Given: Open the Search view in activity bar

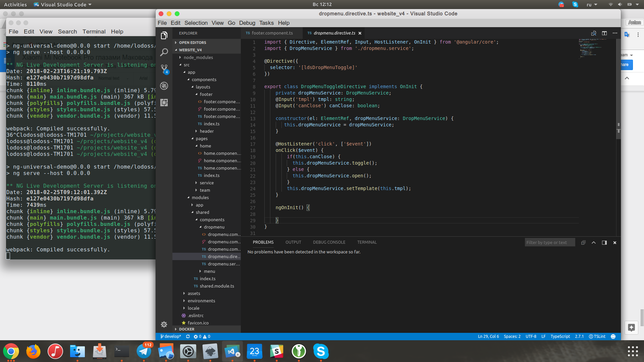Looking at the screenshot, I should pos(164,52).
